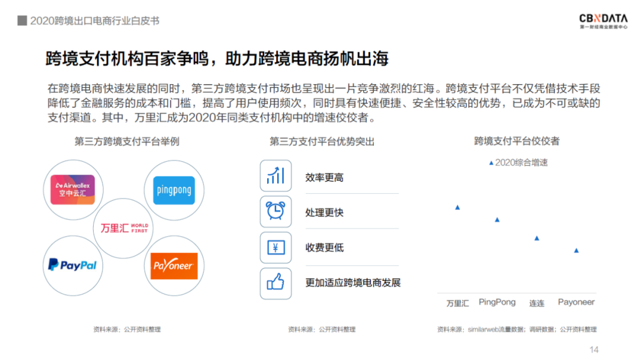The image size is (644, 362).
Task: Click the Airwallex 空中云汇 logo
Action: pyautogui.click(x=73, y=190)
